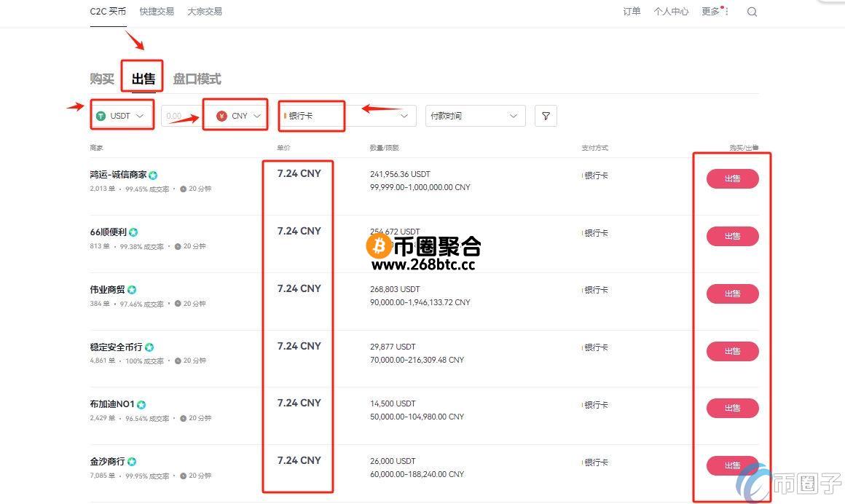
Task: Click 出售 button for 布加迪NO1
Action: pos(732,408)
